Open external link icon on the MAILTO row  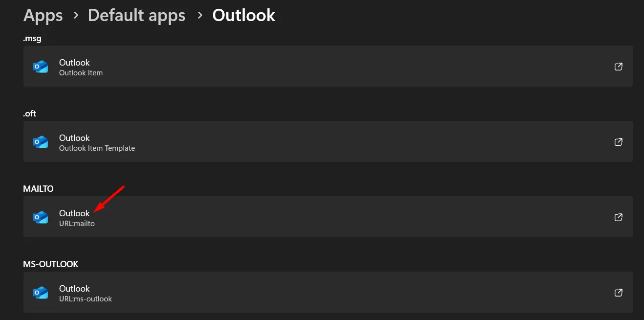click(x=618, y=217)
